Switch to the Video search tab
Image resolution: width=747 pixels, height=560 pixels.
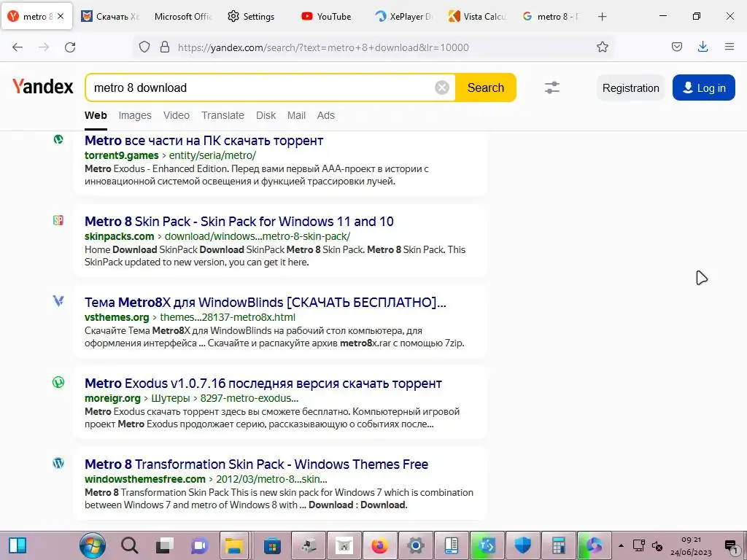click(177, 115)
